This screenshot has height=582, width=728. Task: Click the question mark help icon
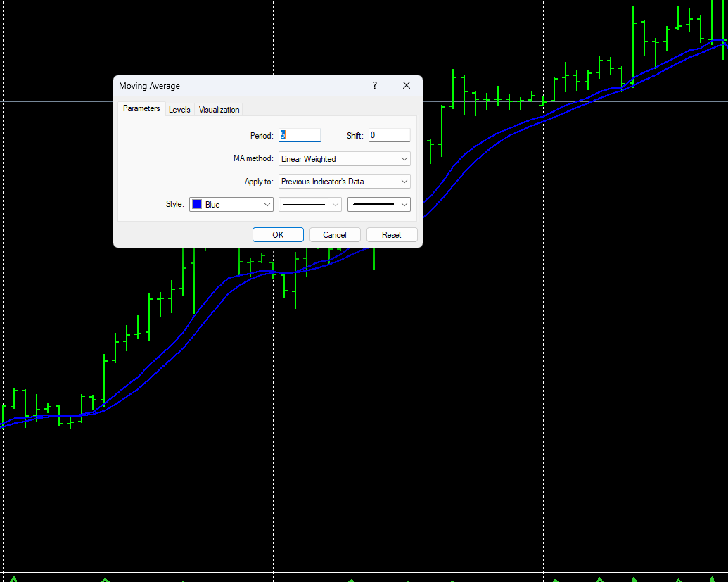(x=375, y=85)
